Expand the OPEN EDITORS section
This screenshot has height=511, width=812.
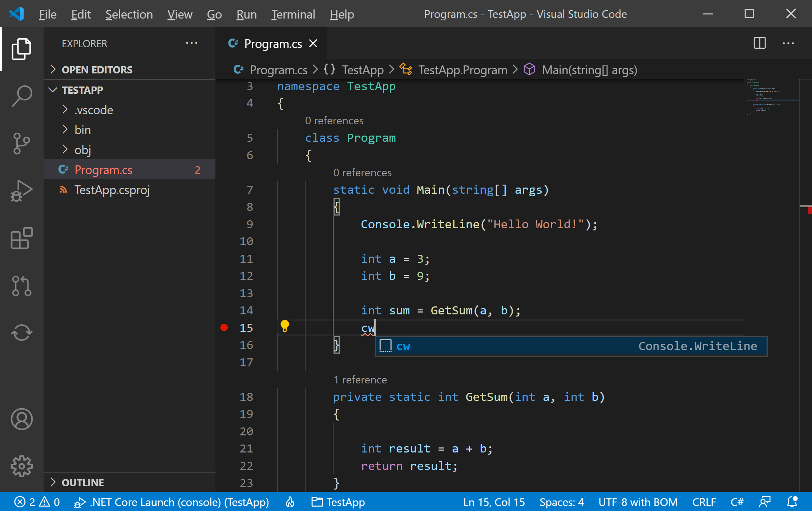click(97, 69)
